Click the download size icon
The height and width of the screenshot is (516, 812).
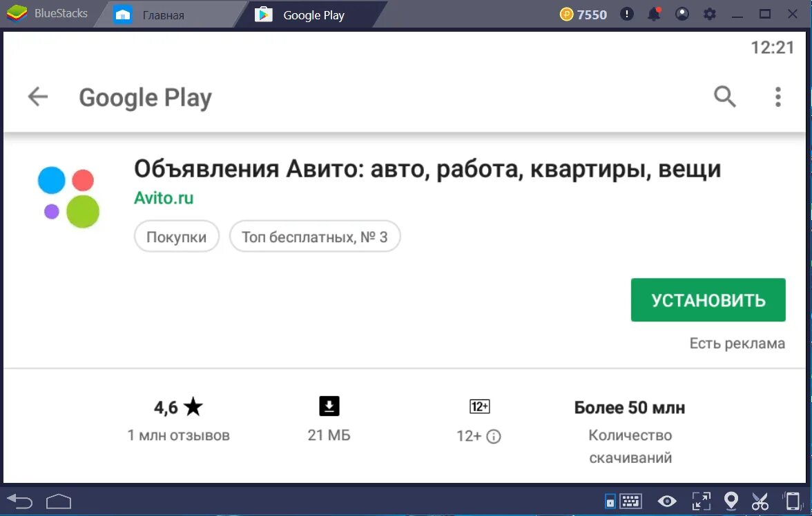(x=329, y=406)
